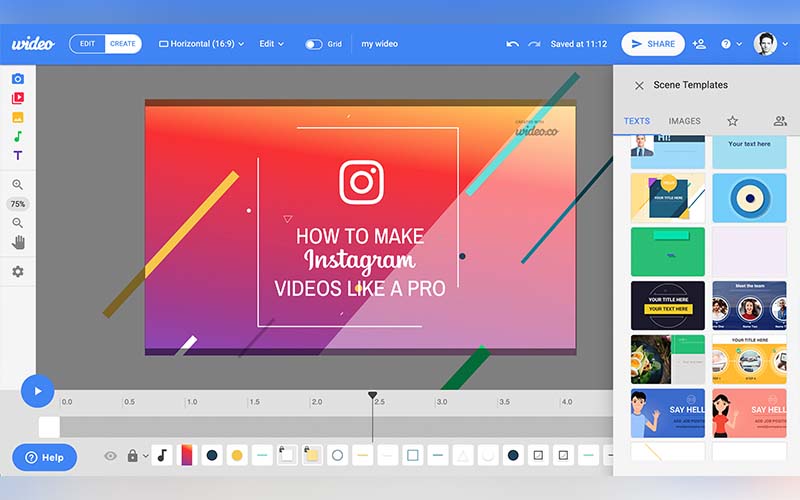800x500 pixels.
Task: Select the music note timeline object
Action: click(162, 455)
